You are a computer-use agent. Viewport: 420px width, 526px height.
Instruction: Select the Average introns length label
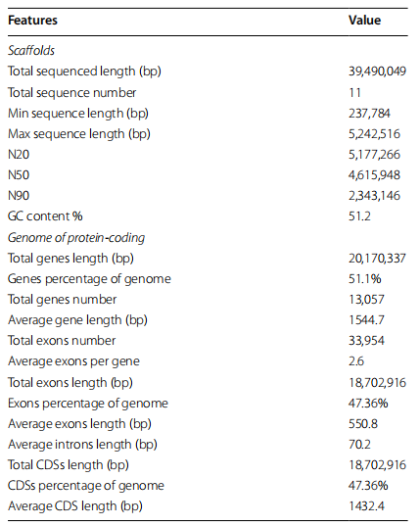[83, 445]
